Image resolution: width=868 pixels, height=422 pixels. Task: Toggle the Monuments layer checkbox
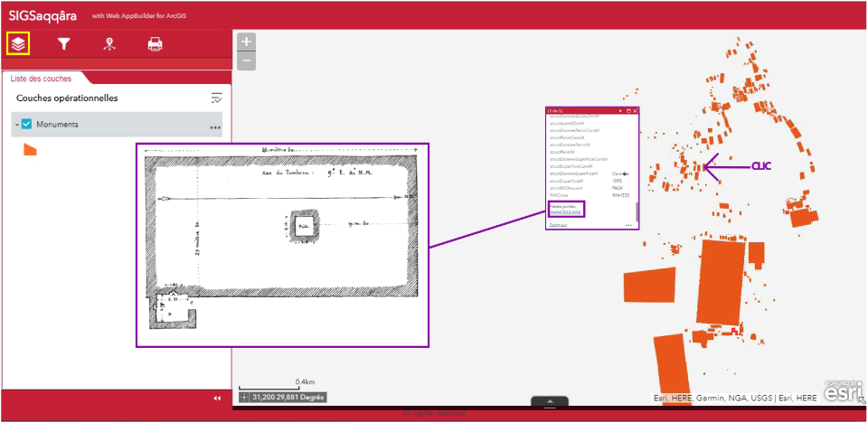(26, 125)
